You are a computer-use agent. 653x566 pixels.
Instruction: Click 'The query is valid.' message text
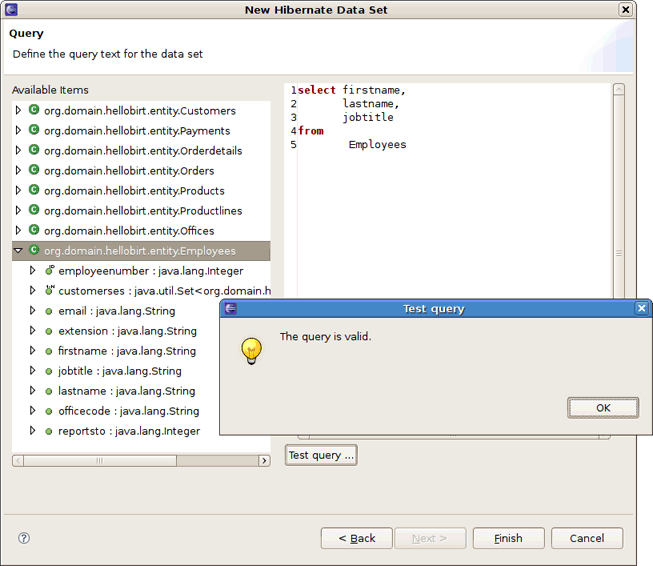pyautogui.click(x=325, y=337)
